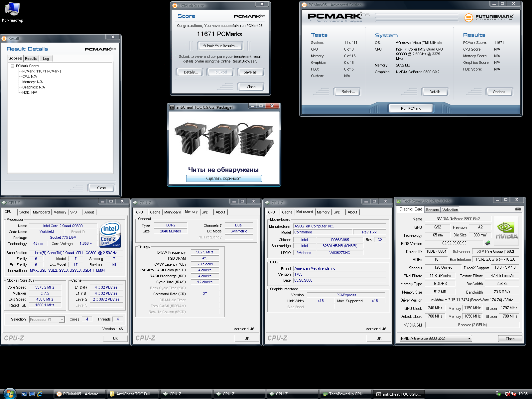Activate AntiCheat TOC Full taskbar button

[x=133, y=394]
